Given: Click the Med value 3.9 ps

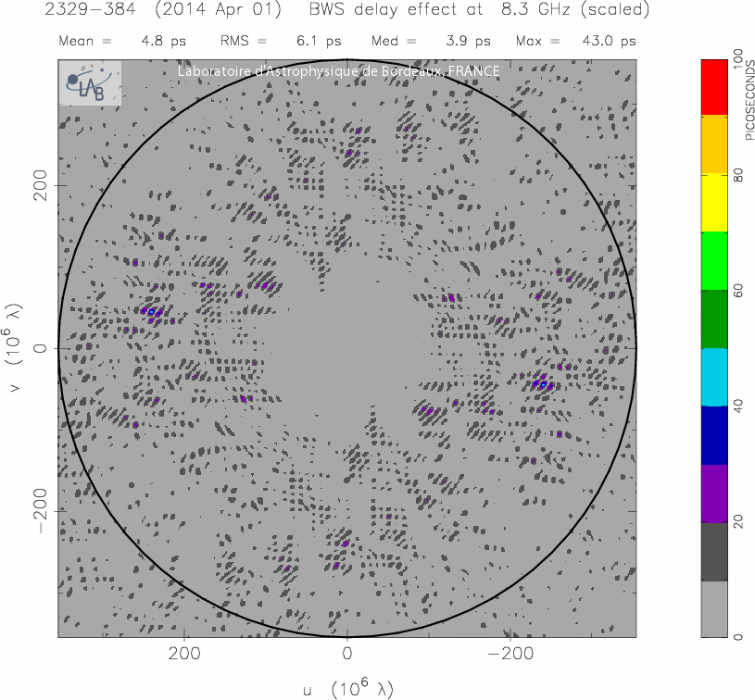Looking at the screenshot, I should point(468,42).
